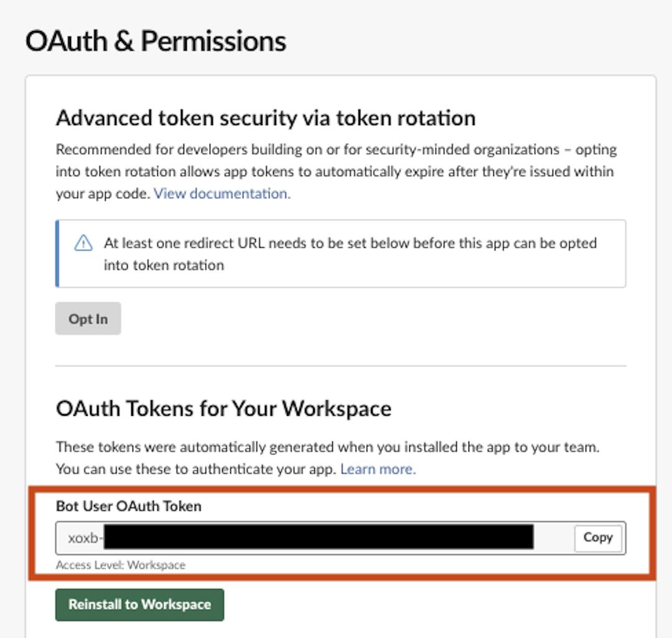Select the OAuth & Permissions page heading
Screen dimensions: 672x638
[x=156, y=41]
